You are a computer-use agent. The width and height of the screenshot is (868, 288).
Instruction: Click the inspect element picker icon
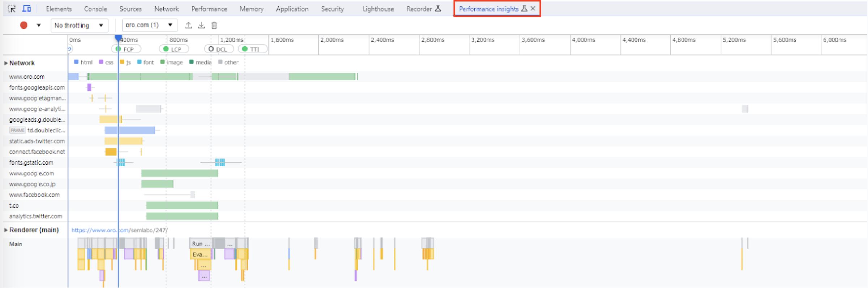pyautogui.click(x=12, y=9)
